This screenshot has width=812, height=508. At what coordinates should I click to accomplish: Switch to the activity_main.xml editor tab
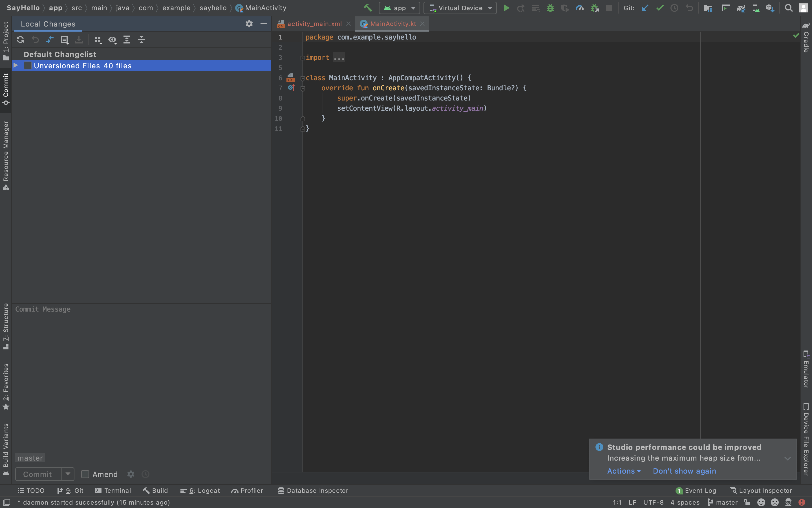point(314,24)
